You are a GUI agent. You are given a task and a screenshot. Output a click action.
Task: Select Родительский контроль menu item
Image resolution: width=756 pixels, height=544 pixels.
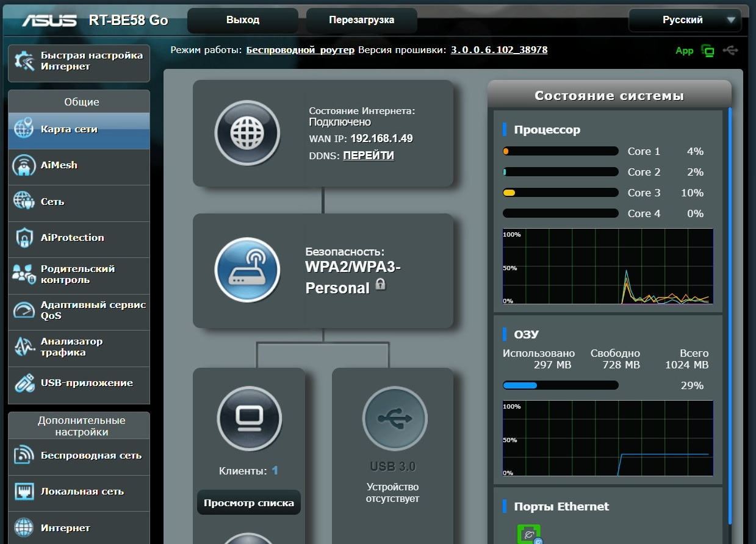click(x=79, y=274)
